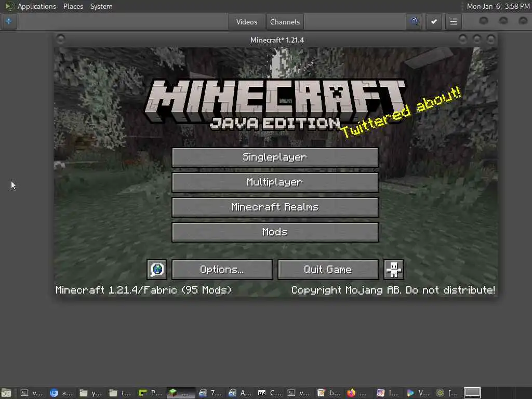Switch to the text editor taskbar window b...
The height and width of the screenshot is (399, 532).
[x=329, y=393]
